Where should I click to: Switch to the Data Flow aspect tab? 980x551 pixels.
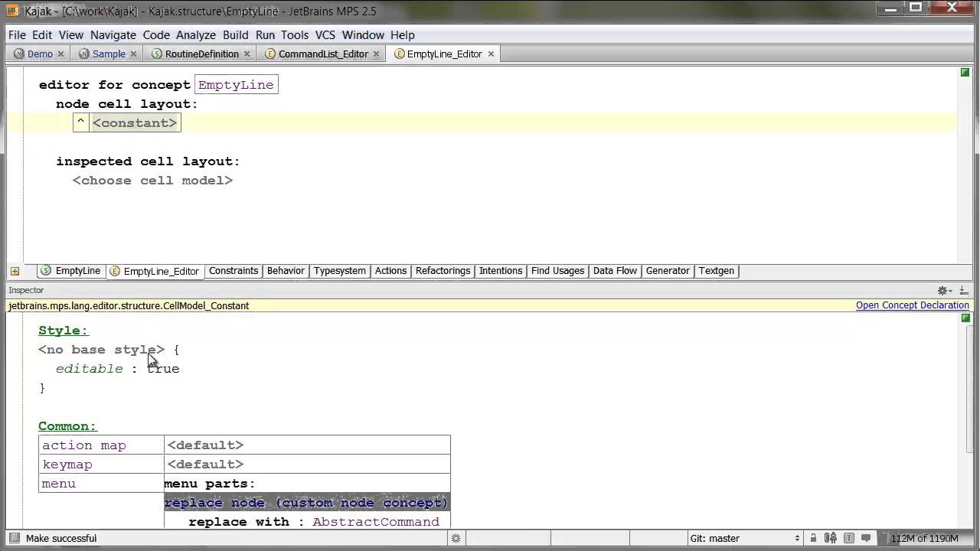pos(615,271)
